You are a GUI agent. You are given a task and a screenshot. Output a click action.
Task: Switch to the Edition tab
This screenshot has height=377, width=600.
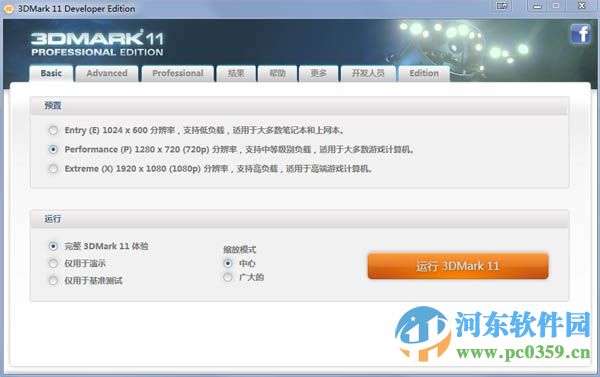(424, 73)
